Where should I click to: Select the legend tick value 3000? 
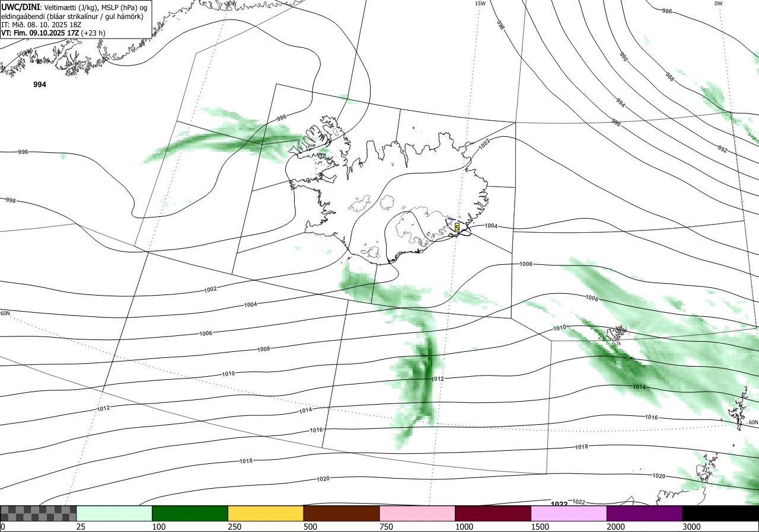pyautogui.click(x=691, y=527)
